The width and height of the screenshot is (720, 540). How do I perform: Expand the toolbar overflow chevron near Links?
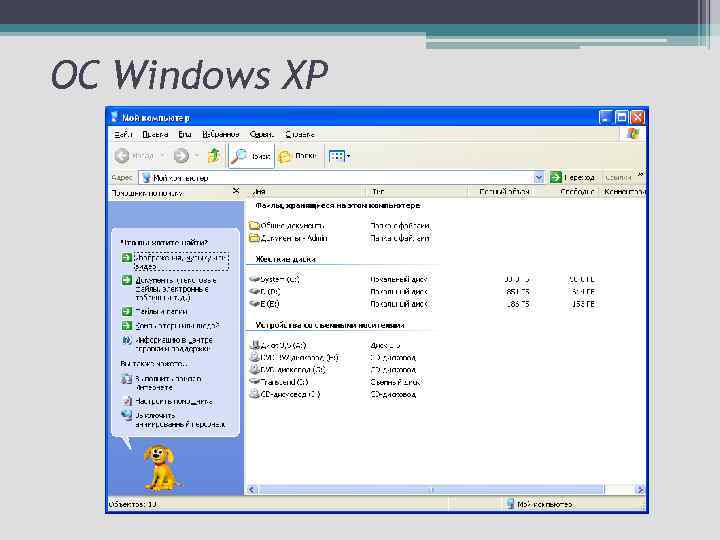point(641,174)
